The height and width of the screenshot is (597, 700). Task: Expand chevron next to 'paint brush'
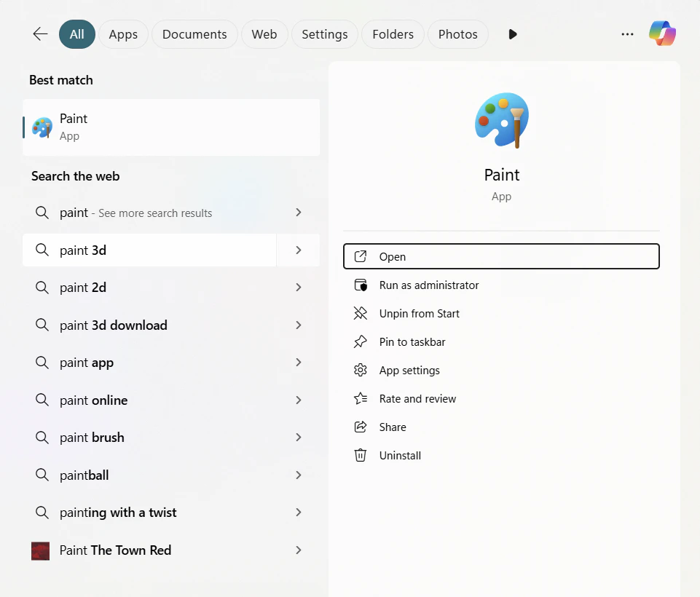(299, 438)
